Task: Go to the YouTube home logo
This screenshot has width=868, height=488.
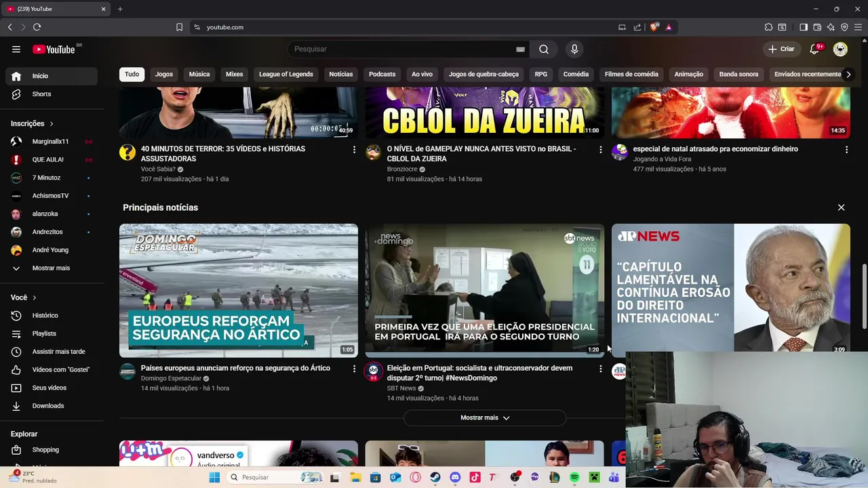Action: [54, 49]
